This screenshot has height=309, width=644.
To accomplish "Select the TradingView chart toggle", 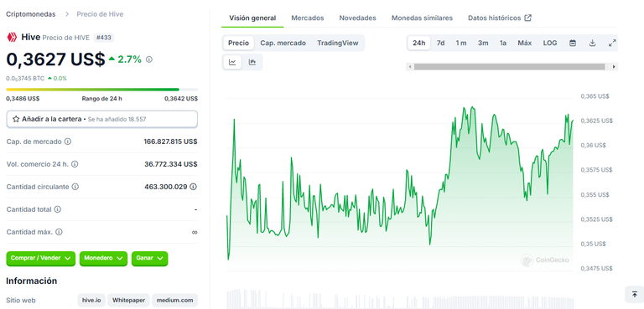I will coord(338,43).
